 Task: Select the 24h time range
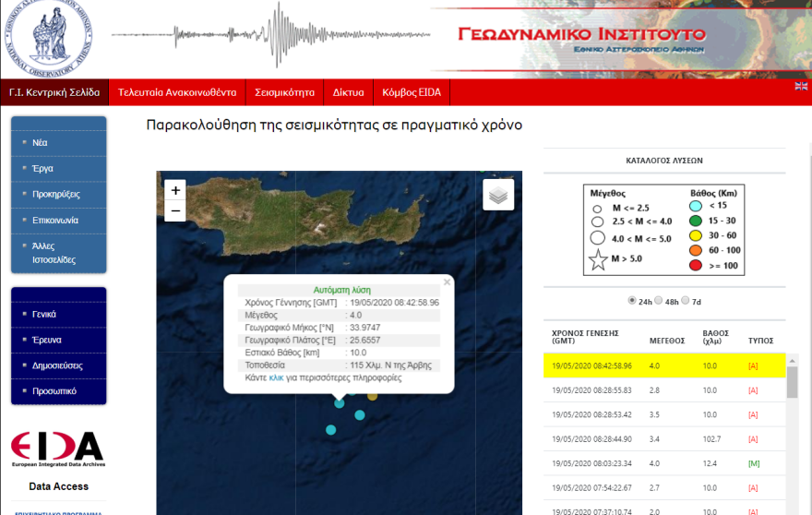click(x=632, y=301)
